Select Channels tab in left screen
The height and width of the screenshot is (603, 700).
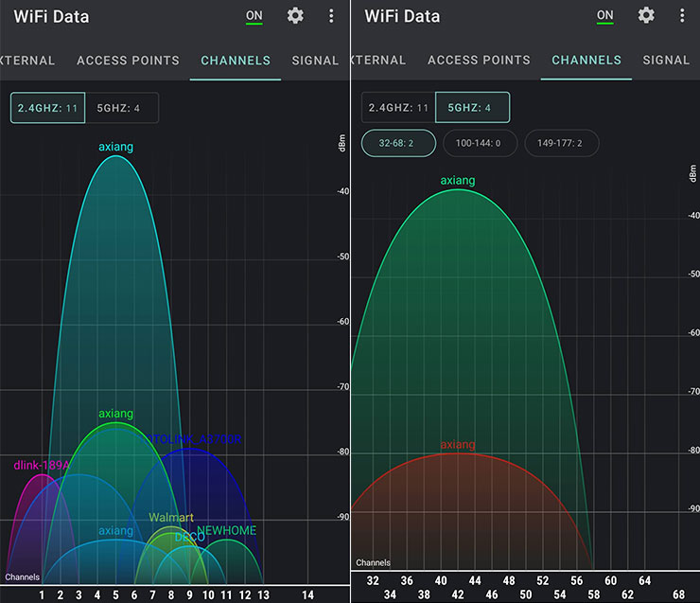pos(236,61)
